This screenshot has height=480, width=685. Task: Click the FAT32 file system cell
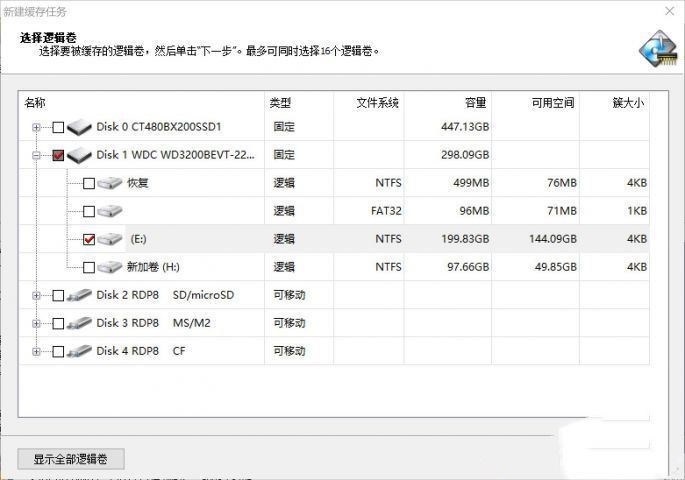point(386,211)
